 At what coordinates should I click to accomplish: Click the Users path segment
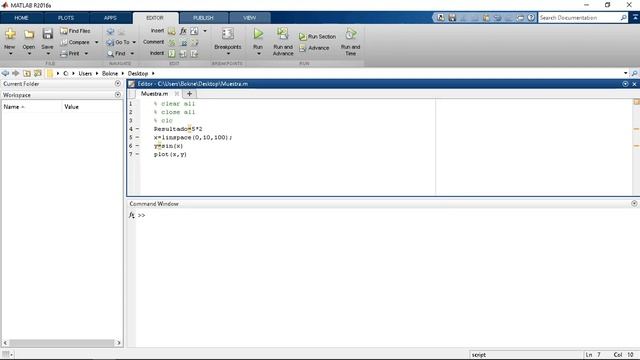pyautogui.click(x=85, y=73)
